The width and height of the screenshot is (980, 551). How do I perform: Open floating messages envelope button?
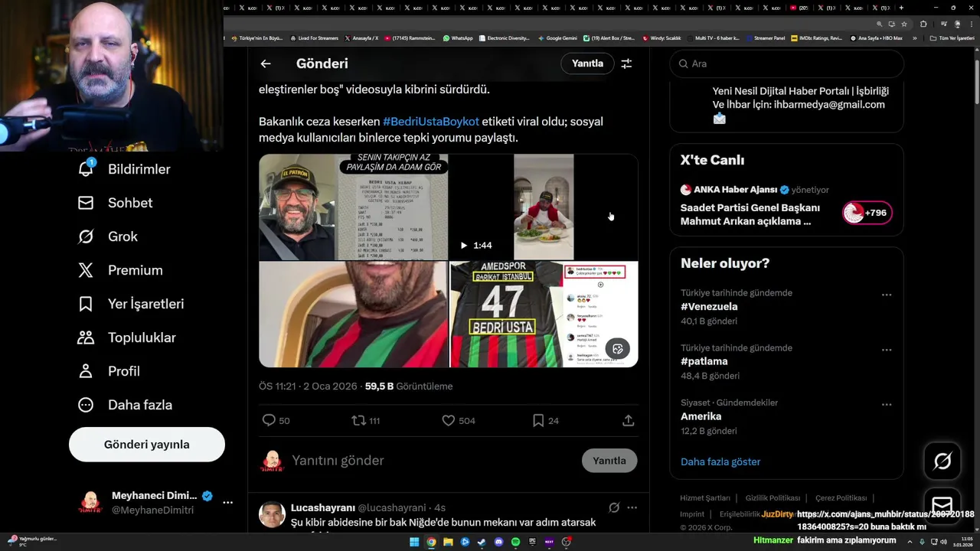[x=942, y=506]
